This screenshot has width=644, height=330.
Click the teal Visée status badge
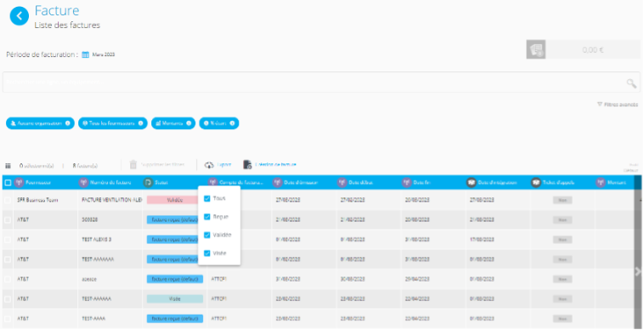175,299
